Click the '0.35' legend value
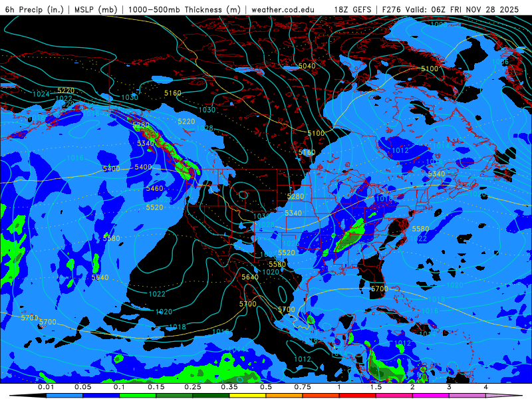 click(229, 387)
